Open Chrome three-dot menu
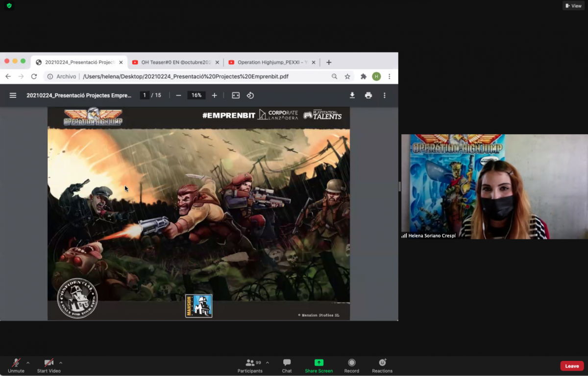This screenshot has width=588, height=376. point(390,76)
